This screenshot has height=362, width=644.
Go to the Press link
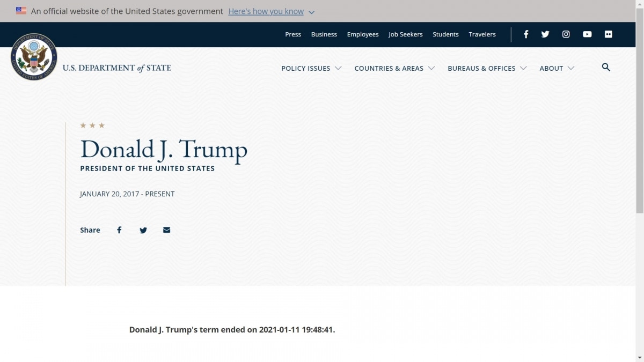coord(293,34)
